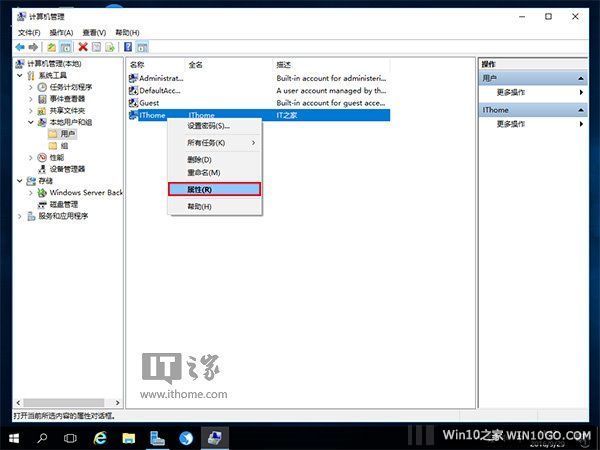Image resolution: width=600 pixels, height=450 pixels.
Task: Select 设备管理器 in the left tree
Action: click(67, 169)
